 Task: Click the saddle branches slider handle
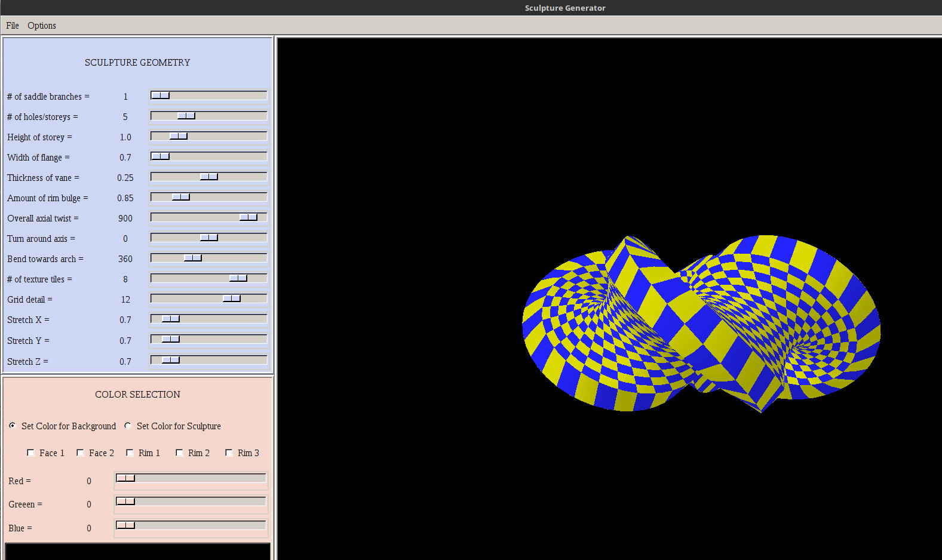[x=160, y=96]
